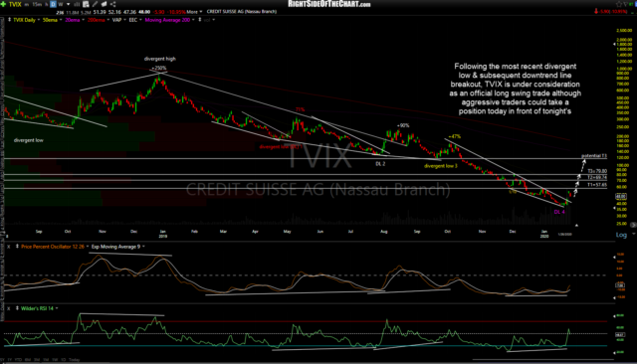Click the T1=57.65 target label
This screenshot has height=364, width=637.
[x=597, y=185]
